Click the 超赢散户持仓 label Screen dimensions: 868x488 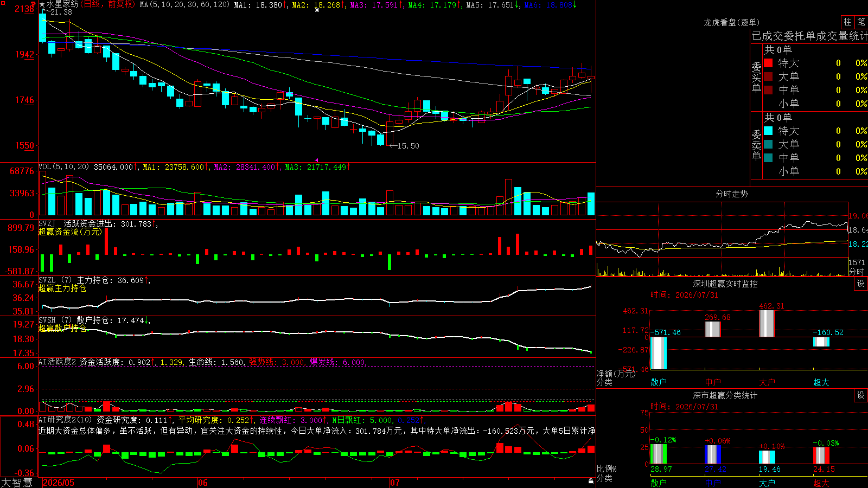(62, 328)
